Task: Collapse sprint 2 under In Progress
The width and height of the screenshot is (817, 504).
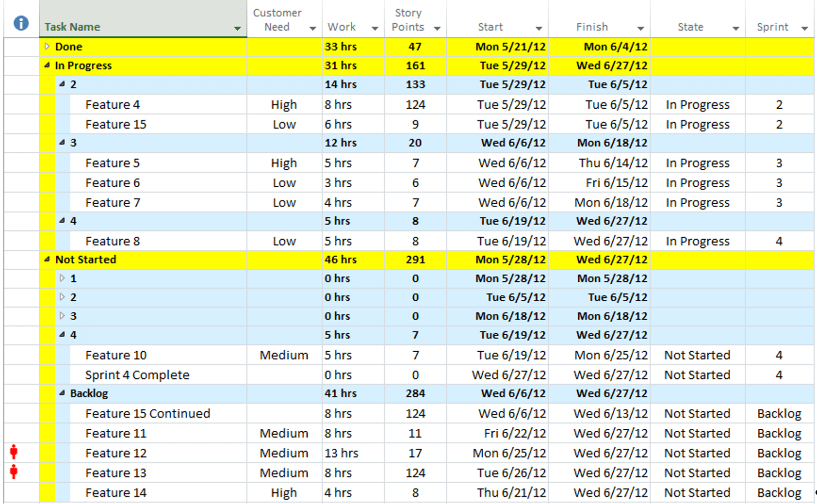Action: pos(62,84)
